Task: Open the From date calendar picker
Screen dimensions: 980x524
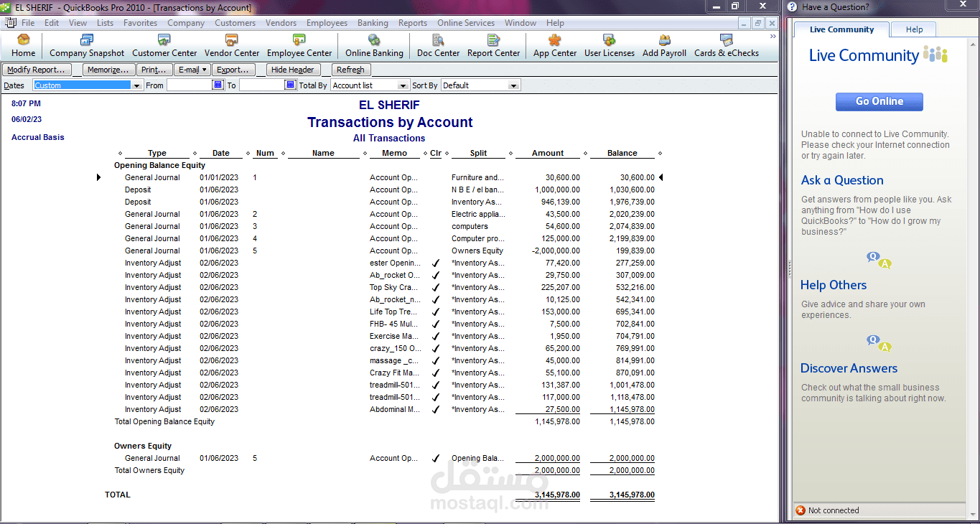Action: coord(218,85)
